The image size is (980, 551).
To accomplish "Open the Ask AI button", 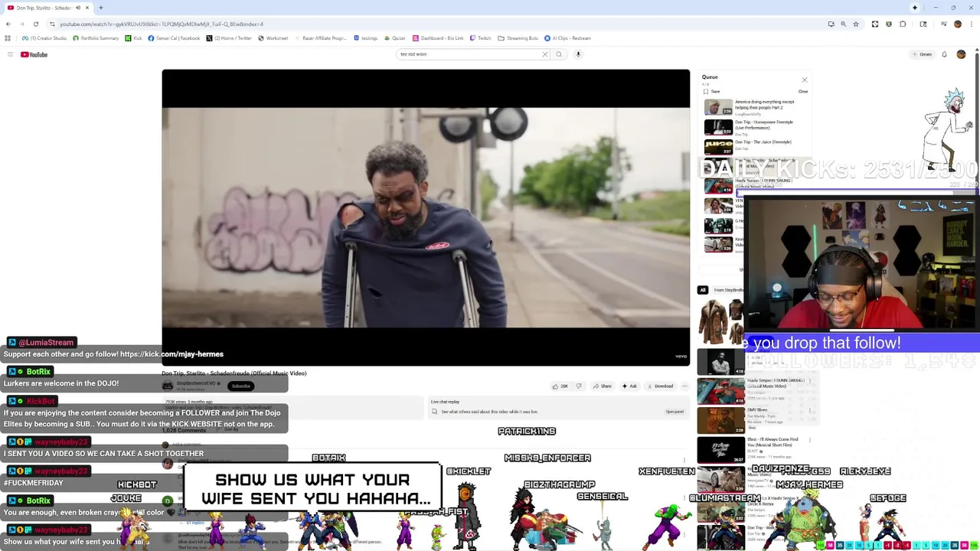I will (x=629, y=386).
